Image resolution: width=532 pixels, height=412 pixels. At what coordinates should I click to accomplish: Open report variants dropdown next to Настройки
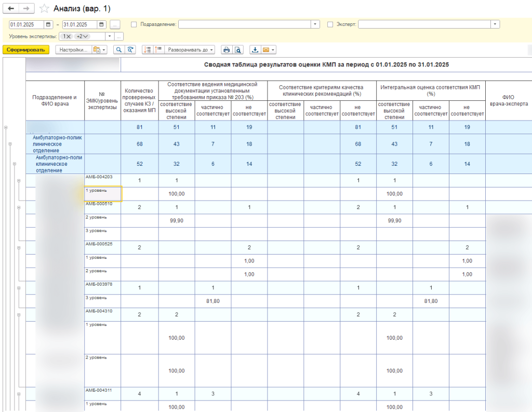[x=98, y=50]
